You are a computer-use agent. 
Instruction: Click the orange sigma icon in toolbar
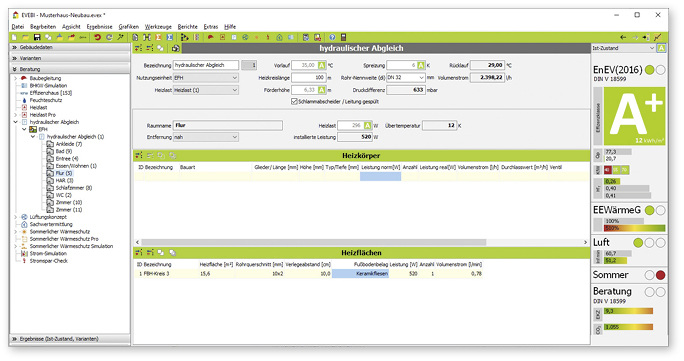pos(158,37)
